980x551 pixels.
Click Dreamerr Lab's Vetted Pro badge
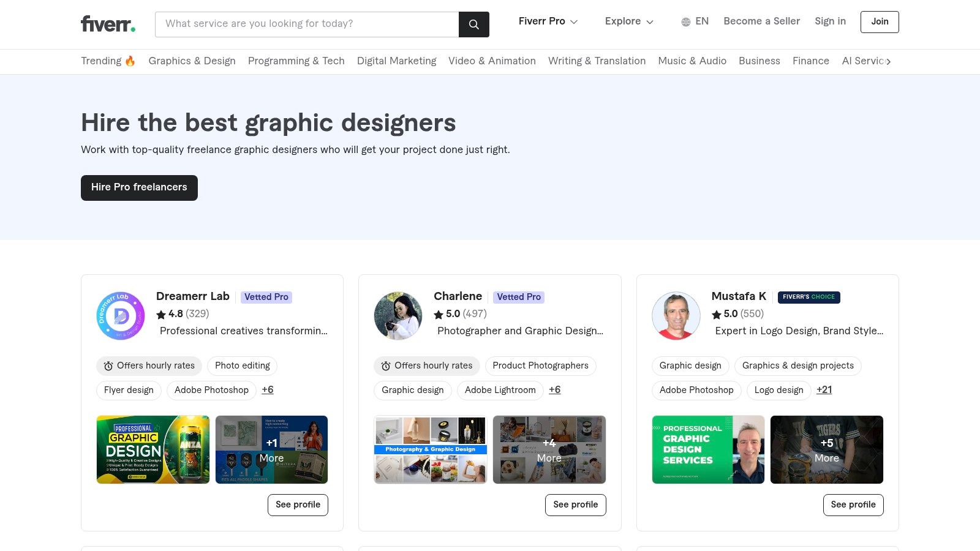tap(266, 297)
